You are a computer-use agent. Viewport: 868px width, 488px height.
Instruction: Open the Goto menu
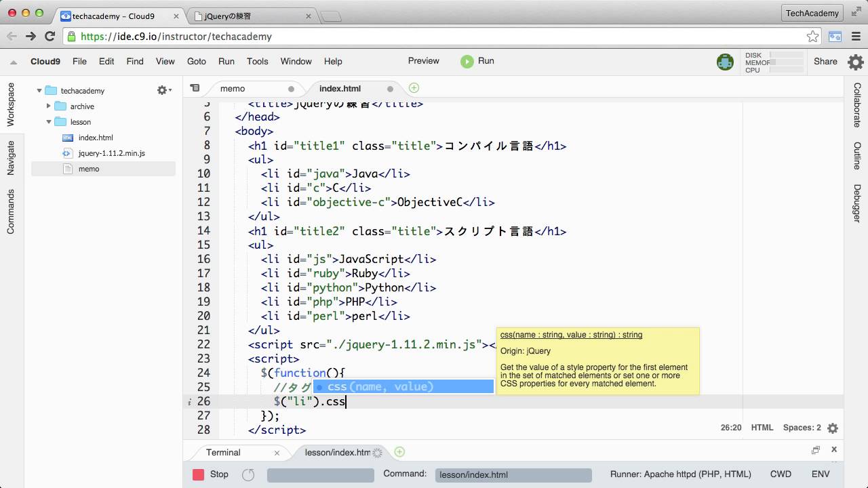click(x=197, y=61)
